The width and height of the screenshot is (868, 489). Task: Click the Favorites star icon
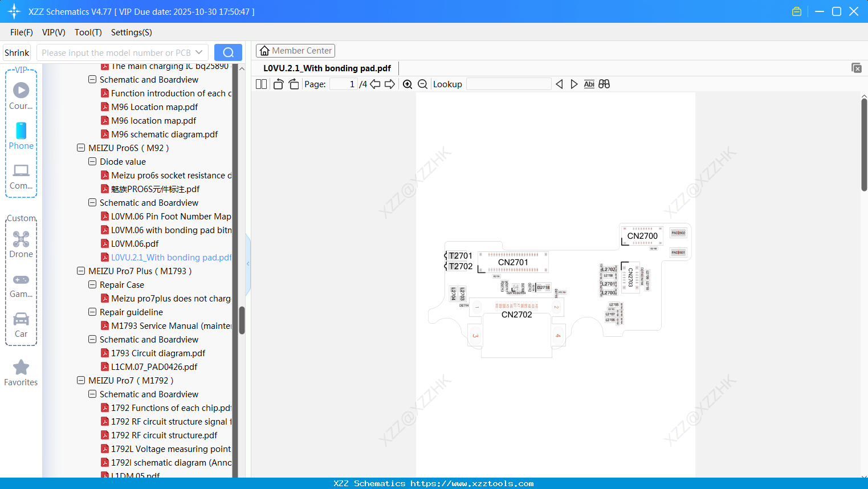point(21,368)
